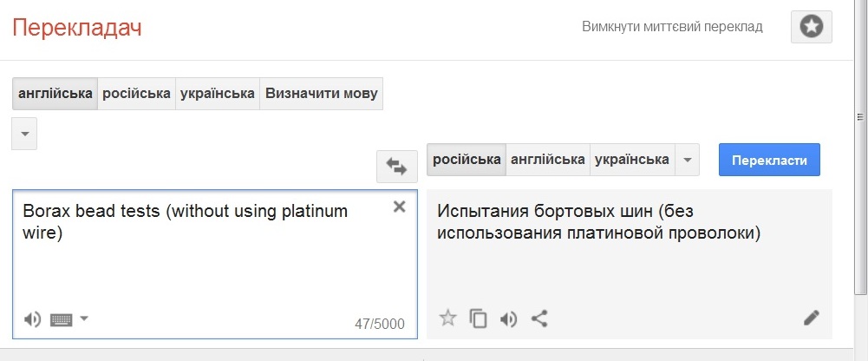
Task: Open the virtual keyboard icon
Action: [61, 319]
